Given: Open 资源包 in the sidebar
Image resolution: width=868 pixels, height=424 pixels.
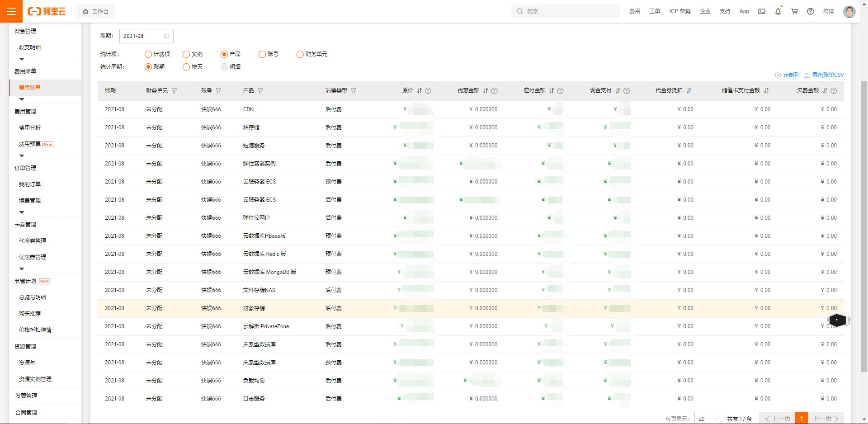Looking at the screenshot, I should (27, 363).
